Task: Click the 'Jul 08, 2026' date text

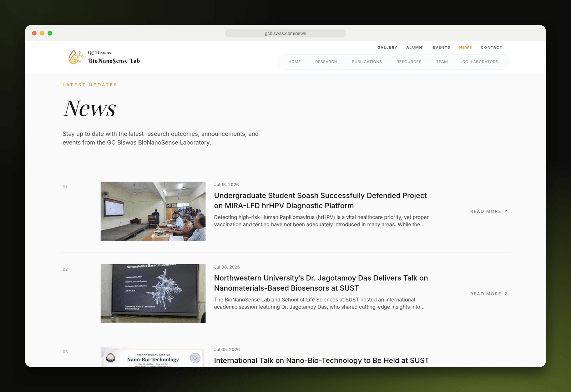Action: 227,267
